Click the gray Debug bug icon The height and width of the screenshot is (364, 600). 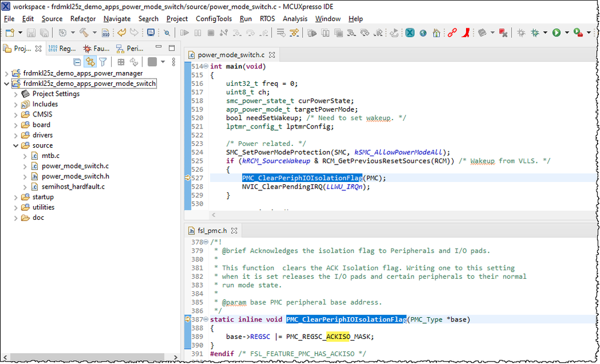(x=521, y=33)
